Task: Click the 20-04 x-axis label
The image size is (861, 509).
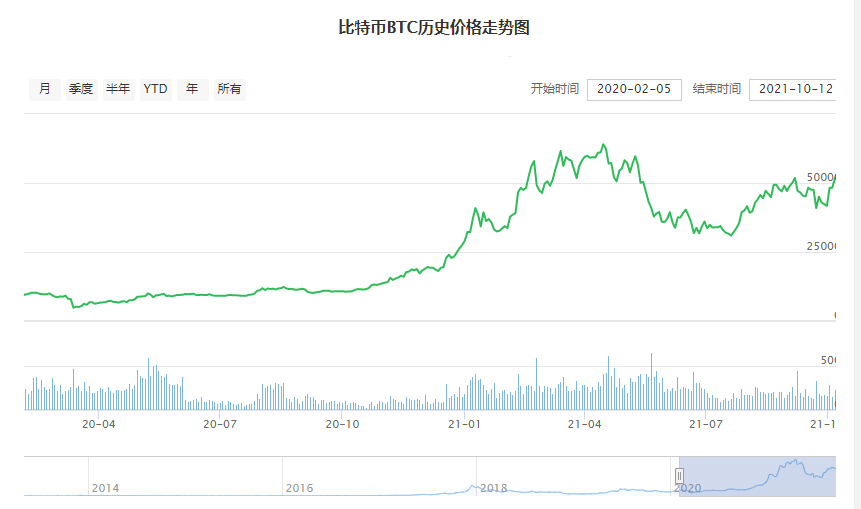Action: [98, 424]
